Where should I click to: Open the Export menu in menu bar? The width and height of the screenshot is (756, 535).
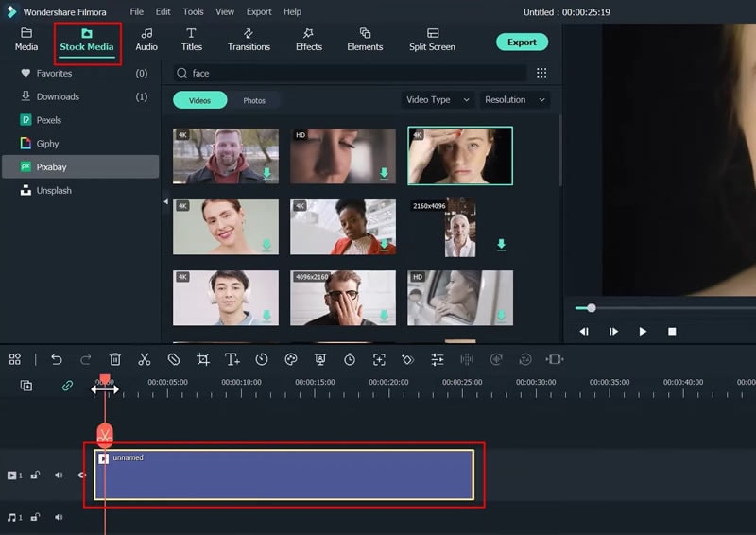259,11
